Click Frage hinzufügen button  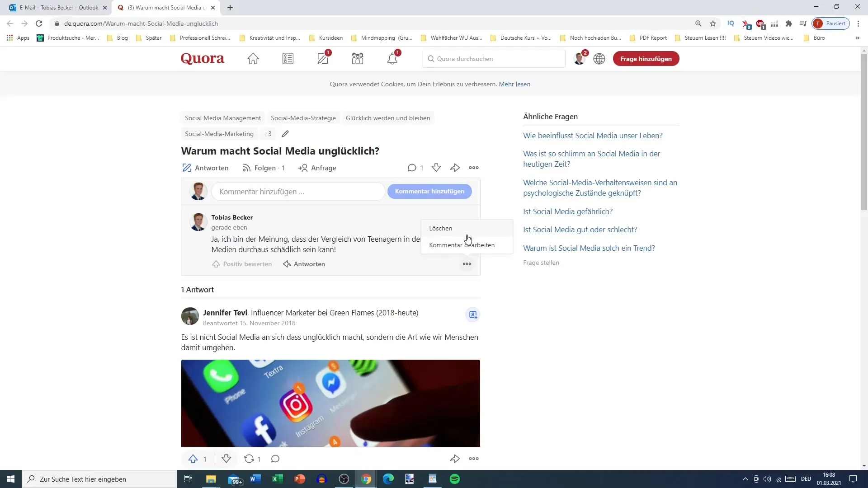[x=646, y=59]
